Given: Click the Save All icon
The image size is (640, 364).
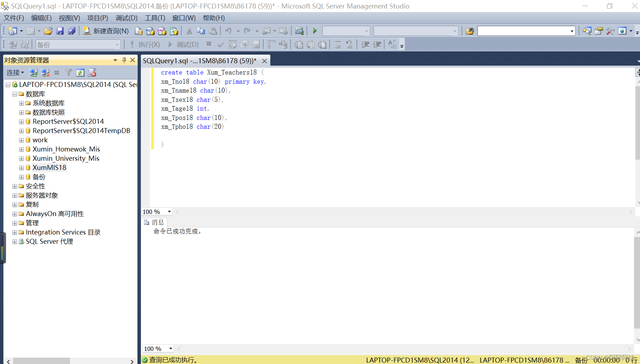Looking at the screenshot, I should (72, 31).
